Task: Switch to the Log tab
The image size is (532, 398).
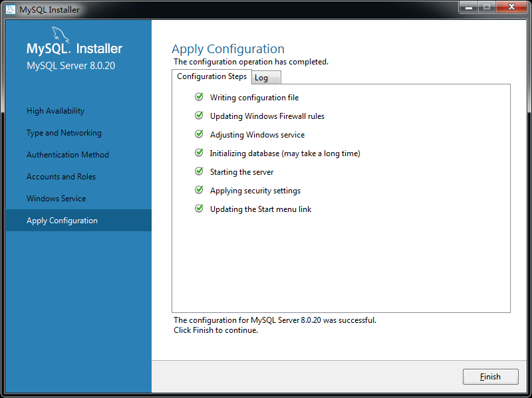Action: [265, 77]
